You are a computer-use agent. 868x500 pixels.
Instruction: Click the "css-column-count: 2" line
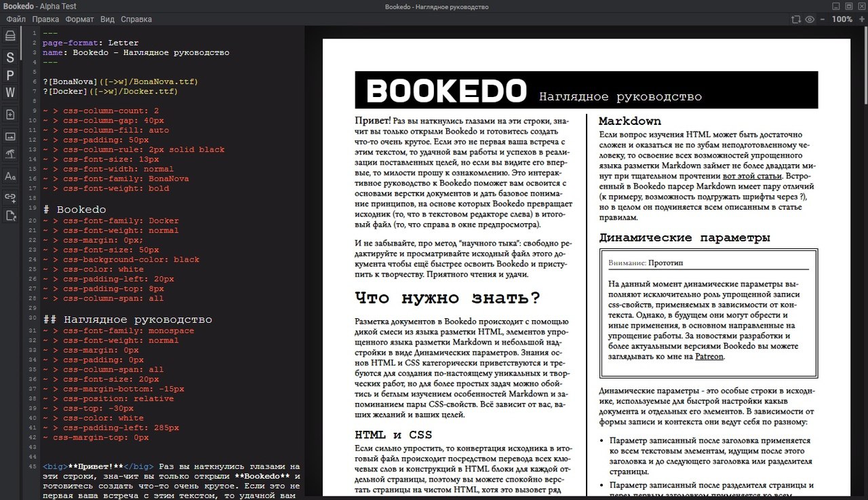(x=100, y=111)
